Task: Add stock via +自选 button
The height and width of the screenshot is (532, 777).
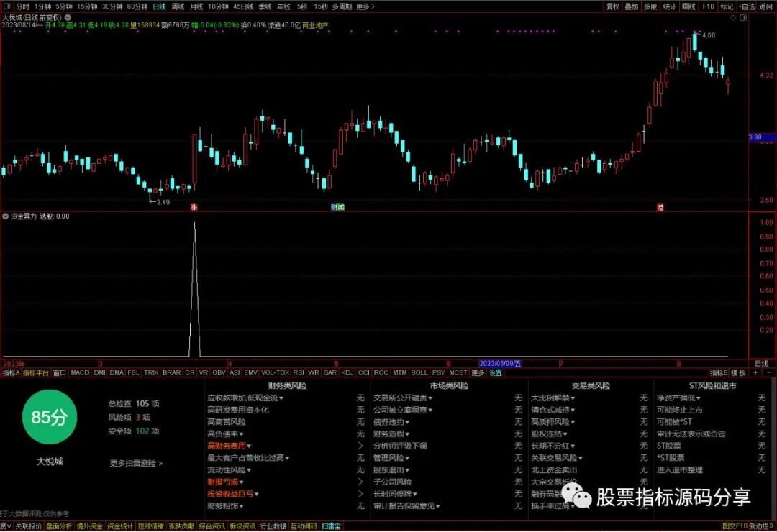Action: tap(747, 6)
